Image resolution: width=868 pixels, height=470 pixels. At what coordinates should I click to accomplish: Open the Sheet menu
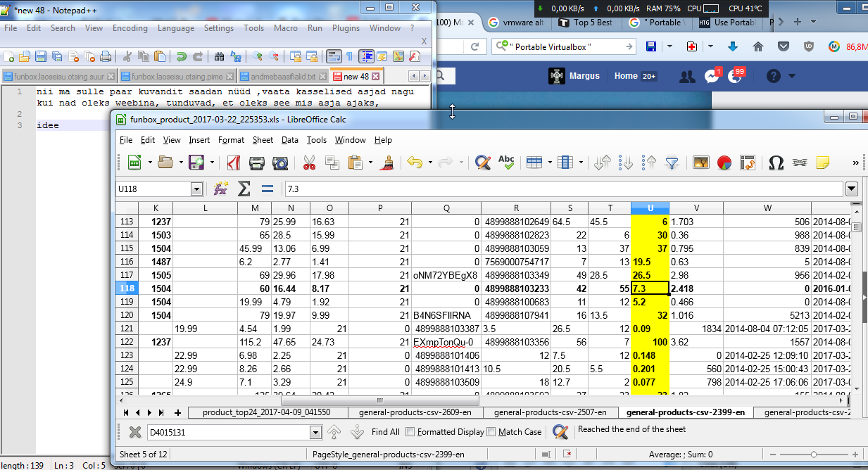point(263,140)
